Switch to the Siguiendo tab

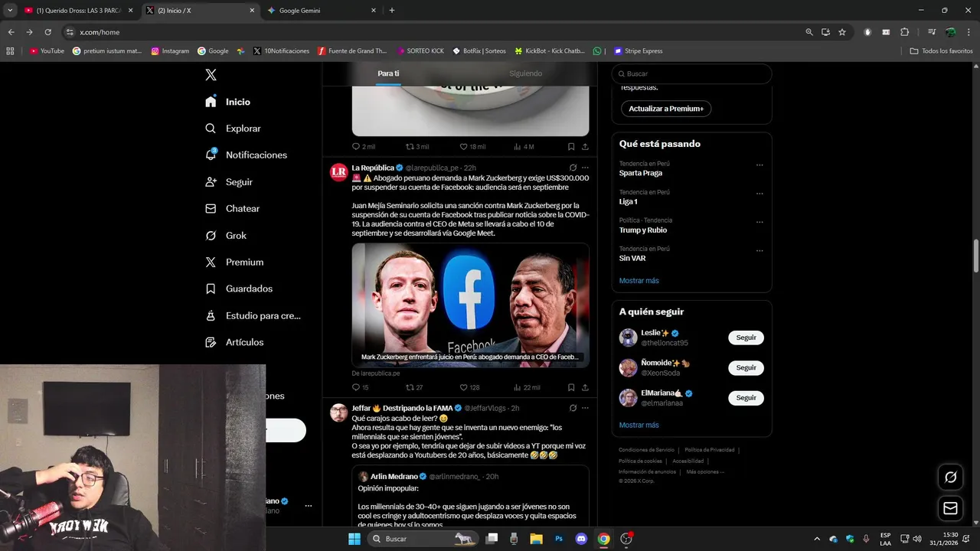click(526, 73)
